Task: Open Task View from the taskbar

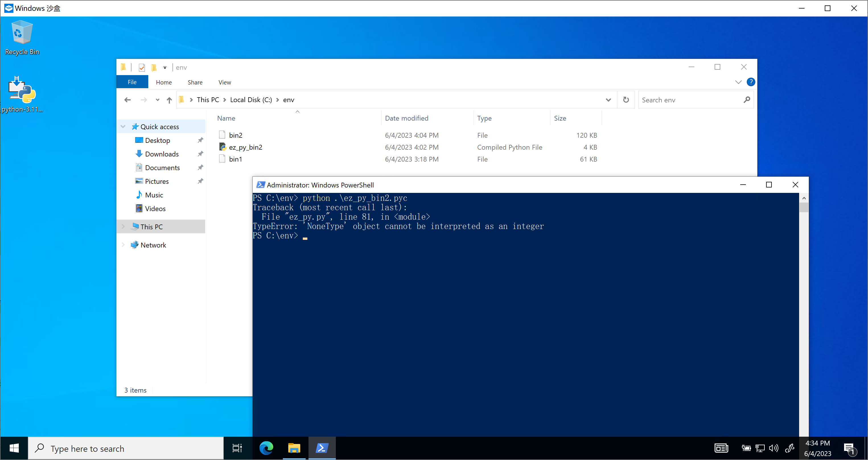Action: tap(237, 448)
